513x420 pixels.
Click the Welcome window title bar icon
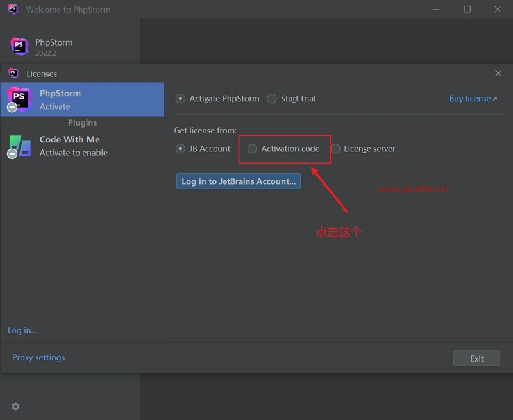[13, 10]
